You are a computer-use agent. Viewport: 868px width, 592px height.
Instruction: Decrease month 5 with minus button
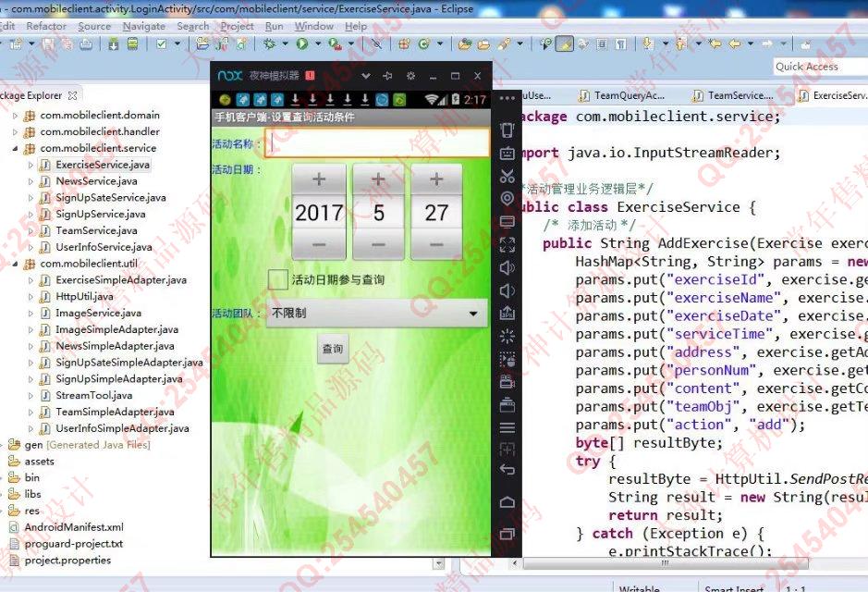coord(379,244)
